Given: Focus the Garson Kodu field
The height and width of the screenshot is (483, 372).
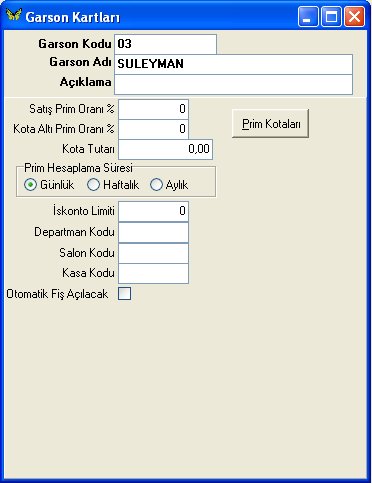Looking at the screenshot, I should click(x=165, y=44).
